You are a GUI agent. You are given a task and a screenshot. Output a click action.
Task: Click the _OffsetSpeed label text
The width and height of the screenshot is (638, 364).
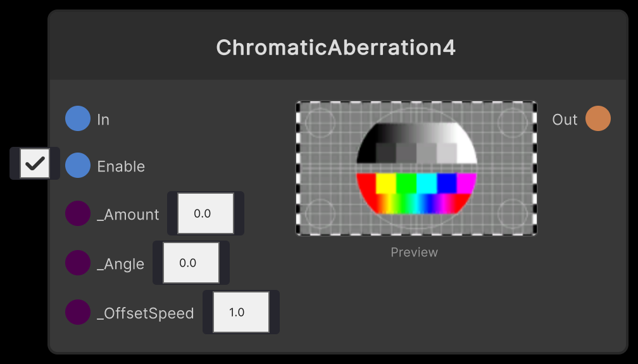click(146, 313)
